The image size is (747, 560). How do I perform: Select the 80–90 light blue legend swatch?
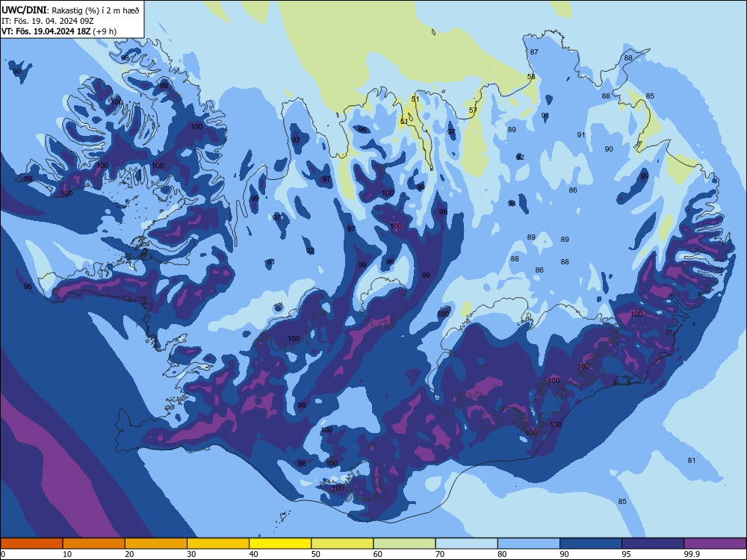coord(529,544)
